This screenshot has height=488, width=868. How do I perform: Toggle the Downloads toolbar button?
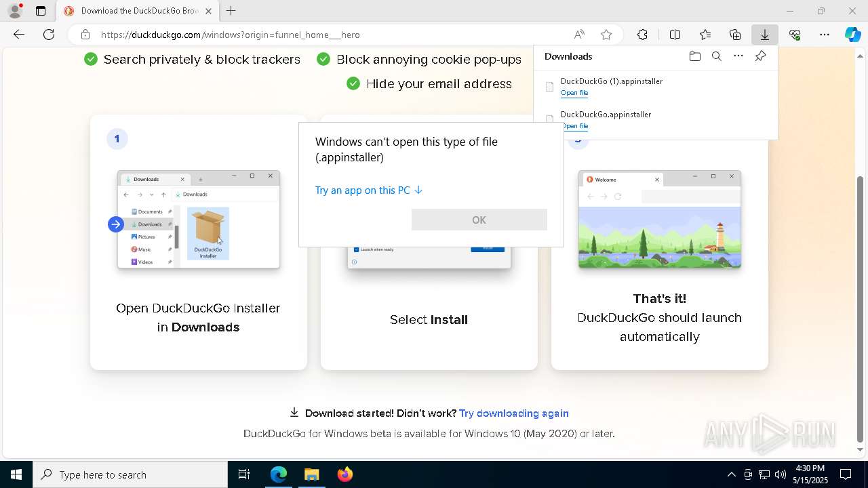(764, 35)
